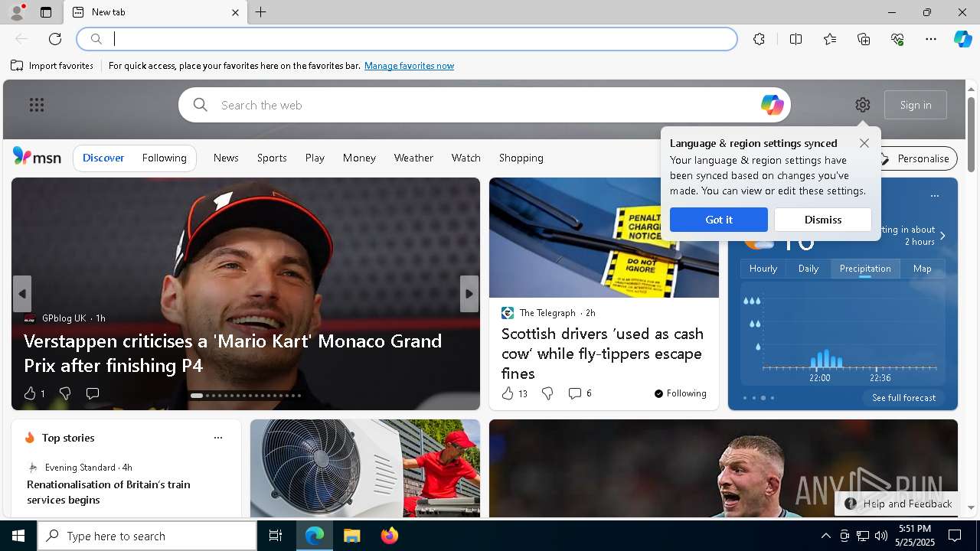
Task: Open the Windows Start menu
Action: click(18, 536)
